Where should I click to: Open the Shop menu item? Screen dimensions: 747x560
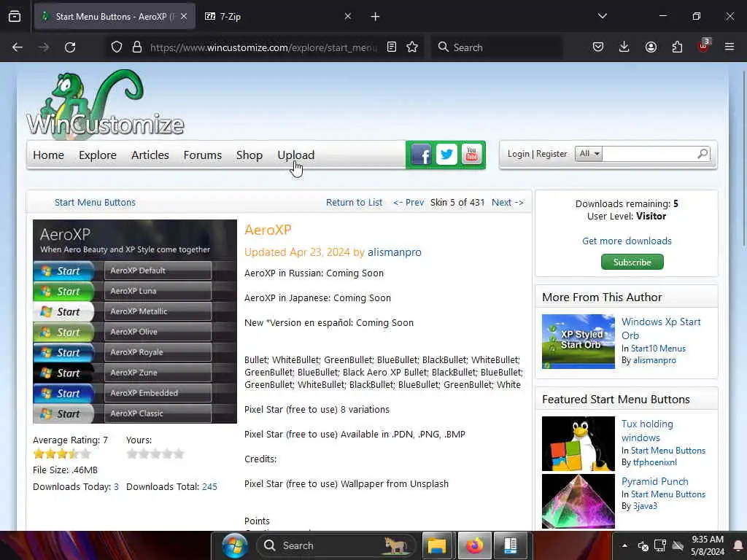coord(249,155)
